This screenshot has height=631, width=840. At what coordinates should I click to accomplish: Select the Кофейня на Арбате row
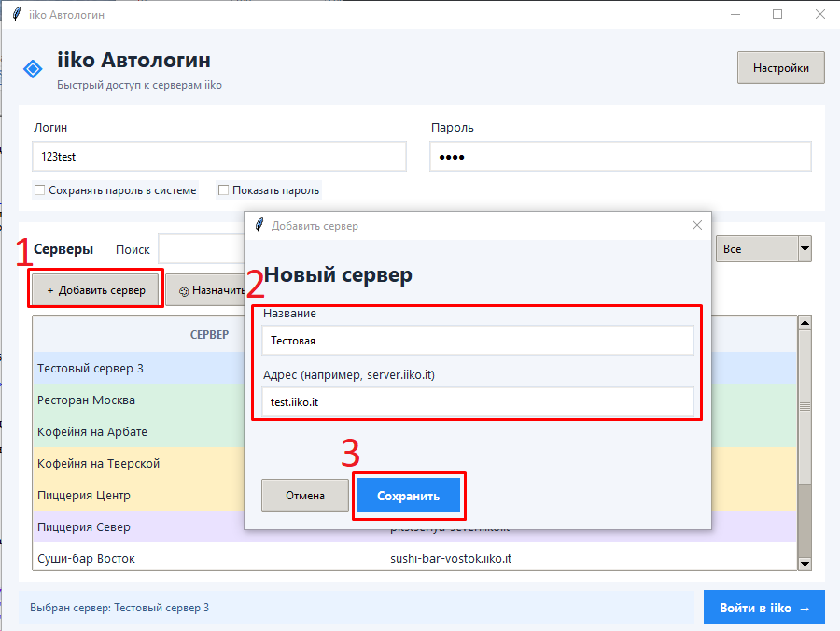click(139, 431)
